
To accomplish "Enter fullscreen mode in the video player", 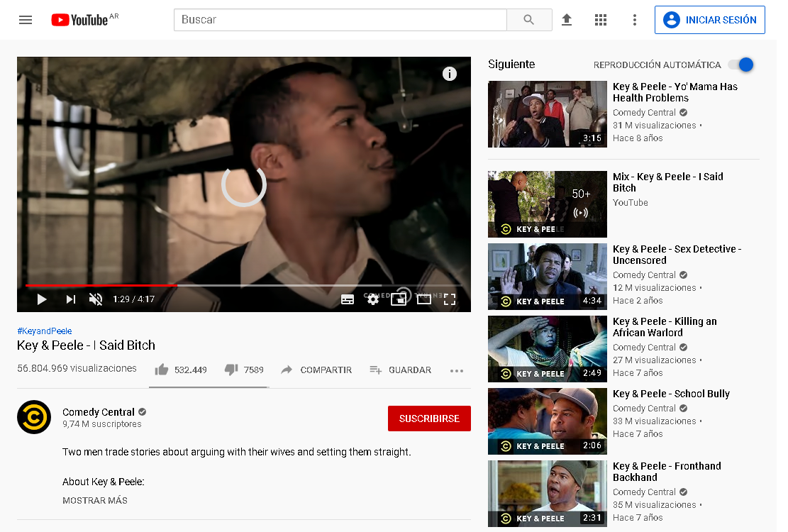I will coord(450,299).
